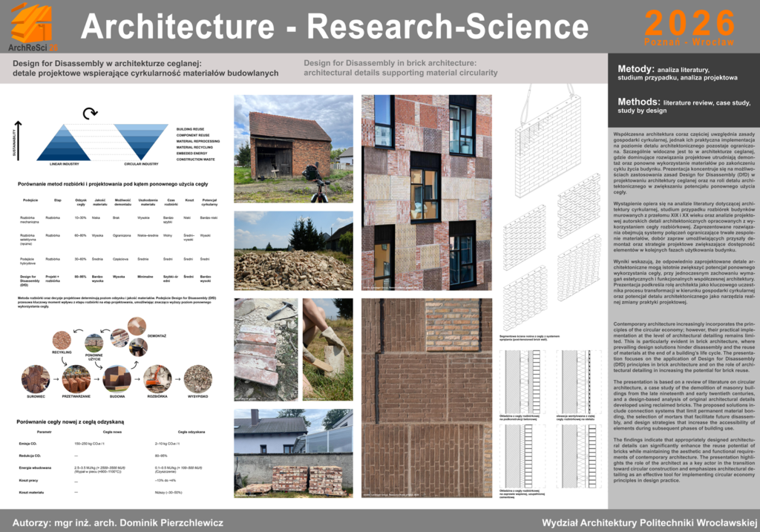The width and height of the screenshot is (760, 532).
Task: Click the Architecture - Research-Science title
Action: click(x=334, y=27)
